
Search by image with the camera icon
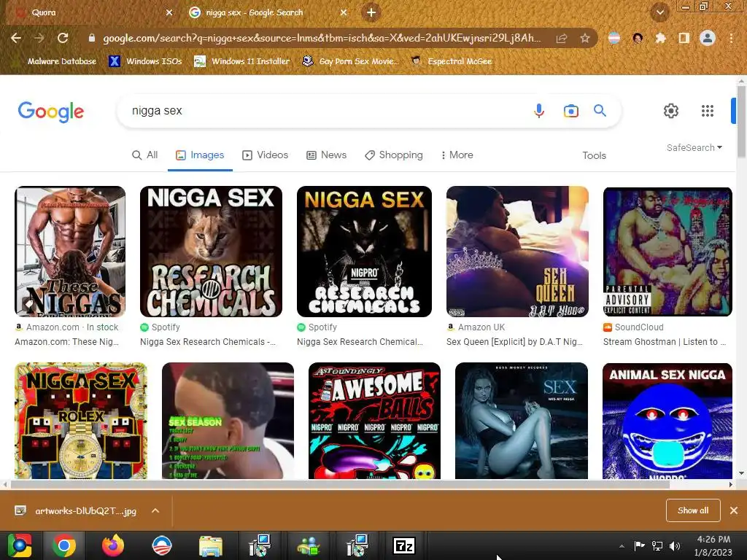[x=570, y=111]
